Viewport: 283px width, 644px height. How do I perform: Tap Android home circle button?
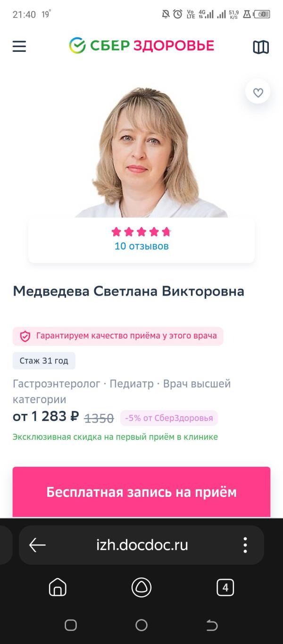tap(141, 625)
